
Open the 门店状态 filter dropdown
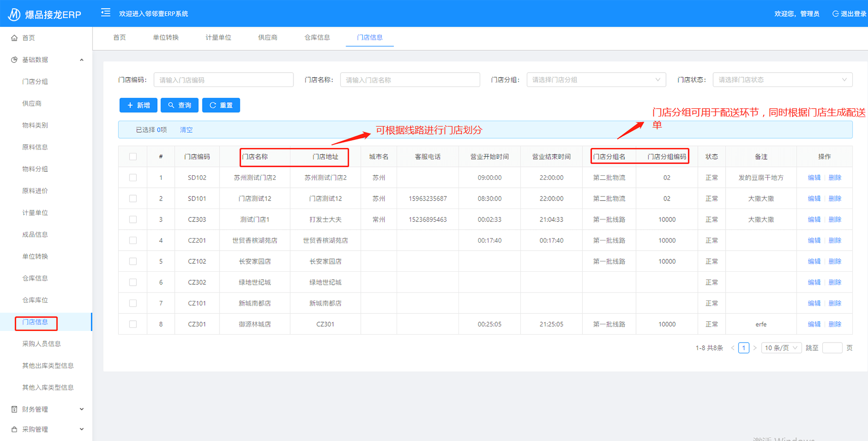click(782, 80)
